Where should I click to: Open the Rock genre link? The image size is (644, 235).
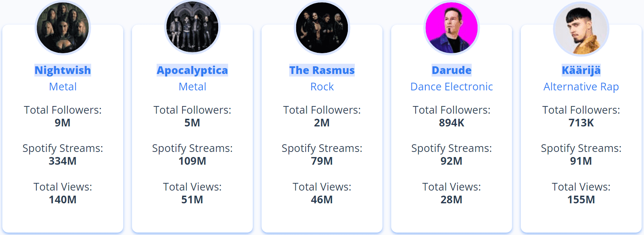click(322, 87)
